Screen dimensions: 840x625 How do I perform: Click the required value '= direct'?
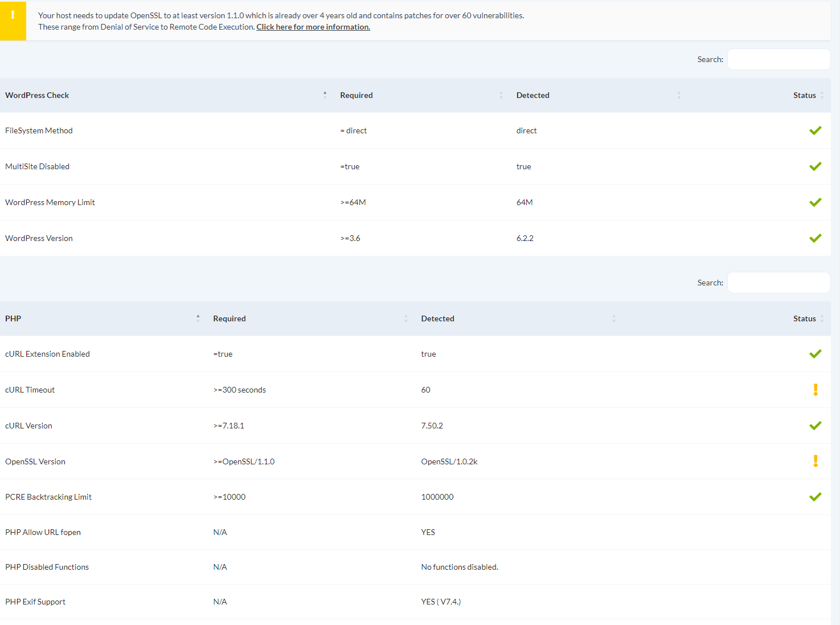coord(354,130)
